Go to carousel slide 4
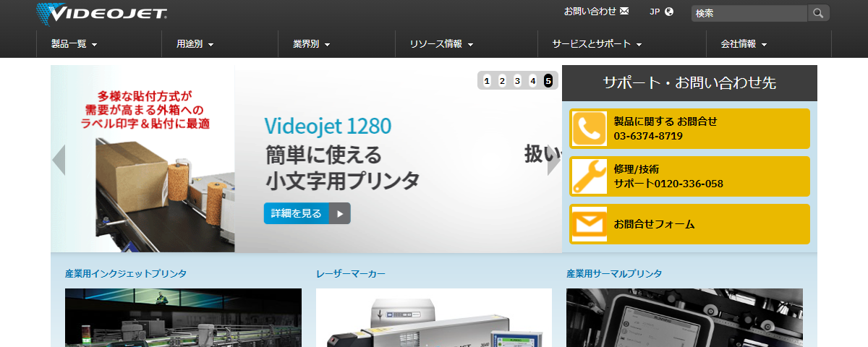This screenshot has height=347, width=868. click(533, 81)
